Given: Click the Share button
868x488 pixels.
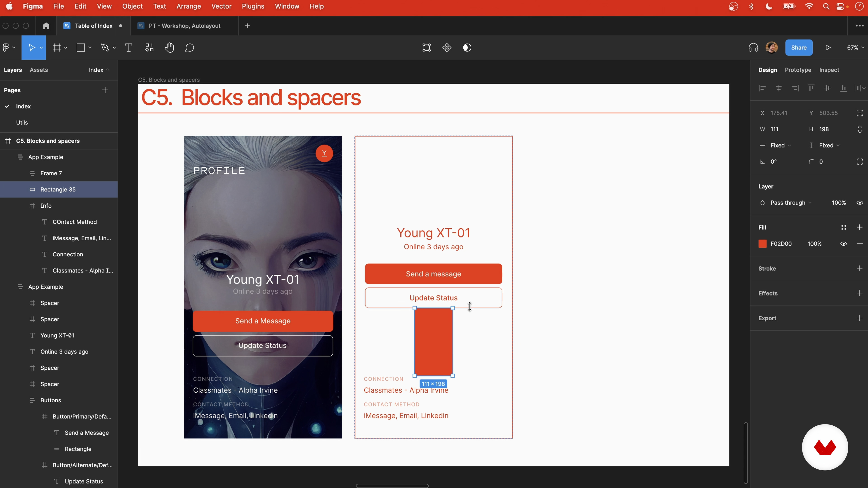Looking at the screenshot, I should pyautogui.click(x=799, y=47).
